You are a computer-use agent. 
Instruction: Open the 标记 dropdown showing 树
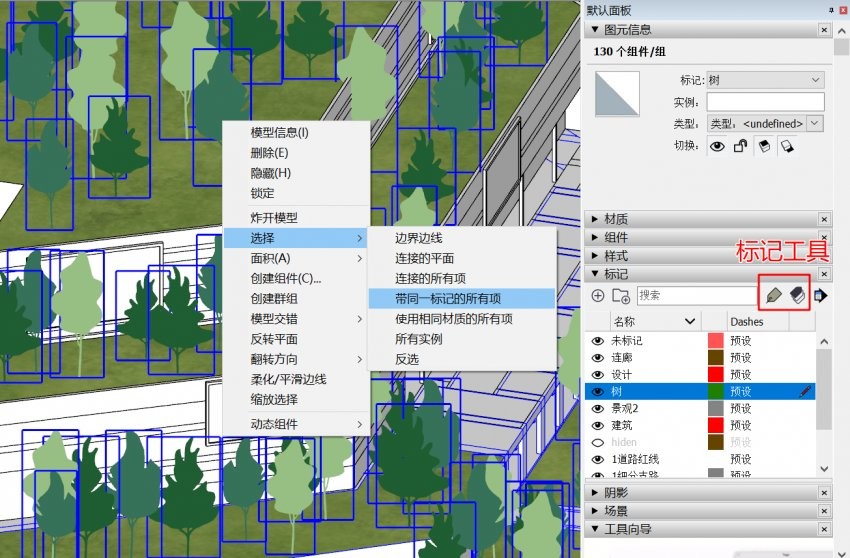pyautogui.click(x=765, y=80)
